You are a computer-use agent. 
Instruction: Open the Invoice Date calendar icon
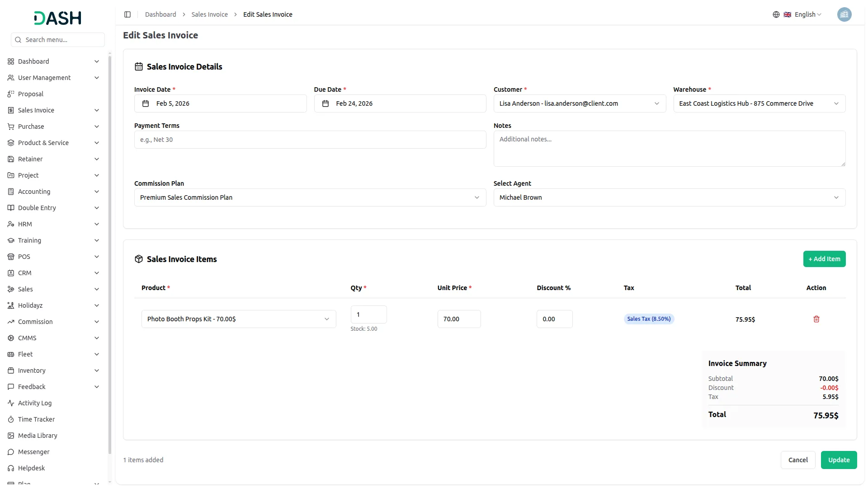point(146,103)
